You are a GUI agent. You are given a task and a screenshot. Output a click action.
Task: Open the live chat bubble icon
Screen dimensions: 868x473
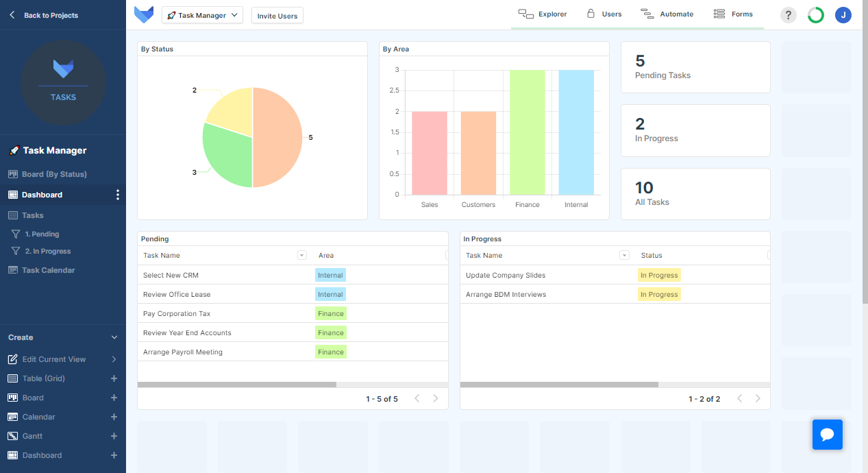click(x=827, y=435)
